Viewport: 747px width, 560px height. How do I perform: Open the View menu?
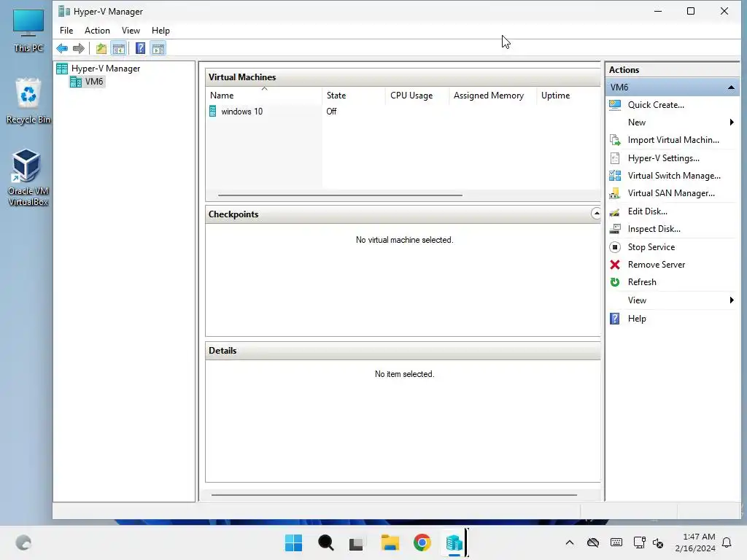pyautogui.click(x=131, y=31)
